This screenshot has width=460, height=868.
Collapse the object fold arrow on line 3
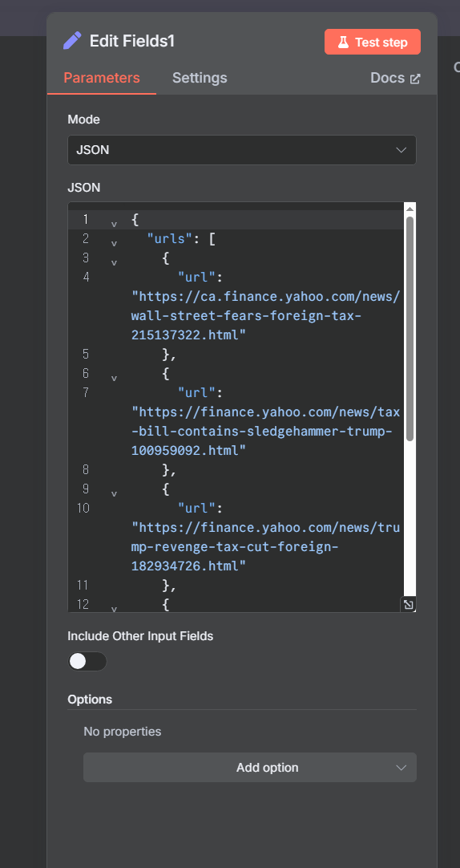(x=114, y=262)
